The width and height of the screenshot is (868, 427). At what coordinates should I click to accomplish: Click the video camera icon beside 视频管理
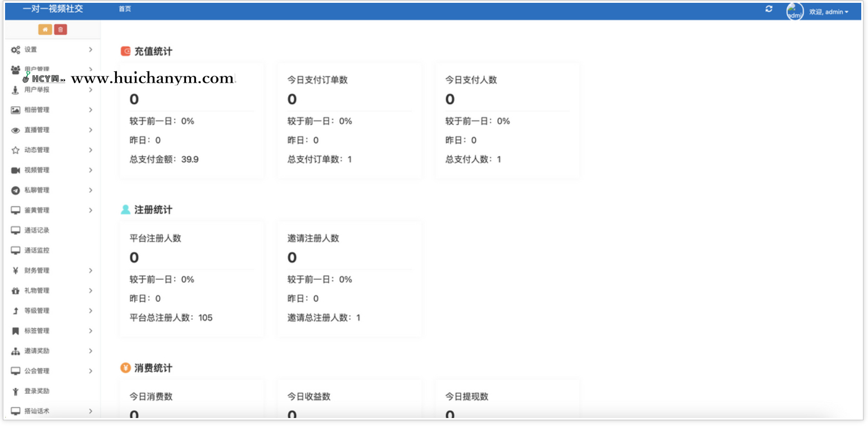click(x=15, y=170)
